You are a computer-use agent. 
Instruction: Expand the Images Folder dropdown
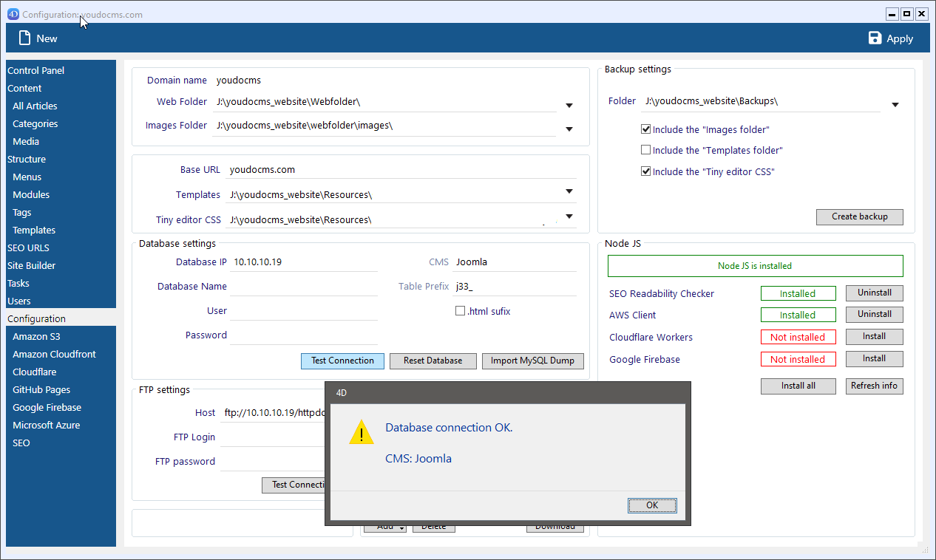[x=569, y=129]
